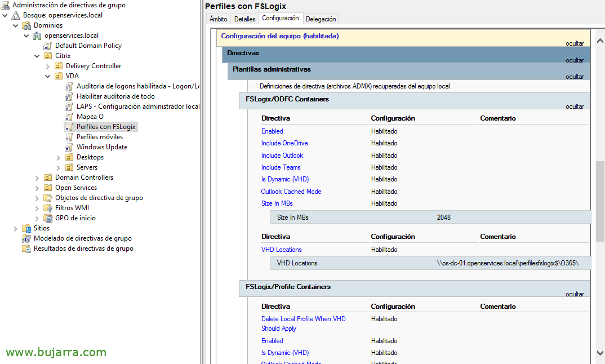Hide the Directivas section

point(575,60)
